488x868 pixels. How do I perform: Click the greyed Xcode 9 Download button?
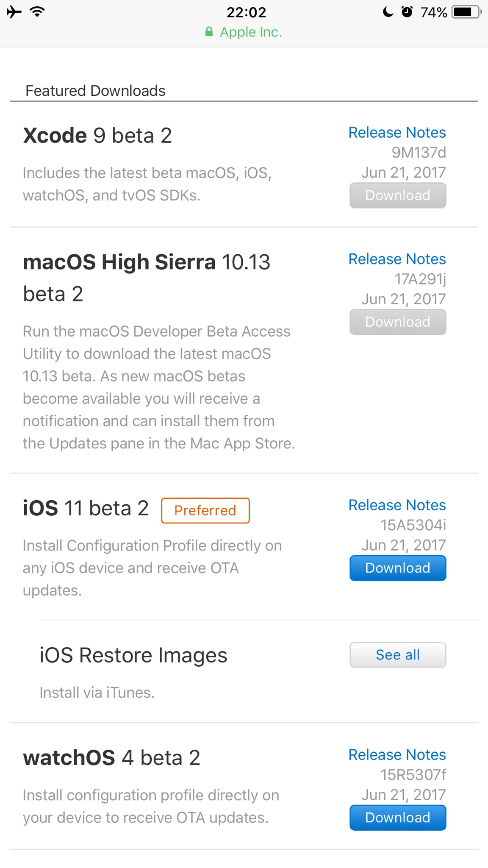[398, 195]
